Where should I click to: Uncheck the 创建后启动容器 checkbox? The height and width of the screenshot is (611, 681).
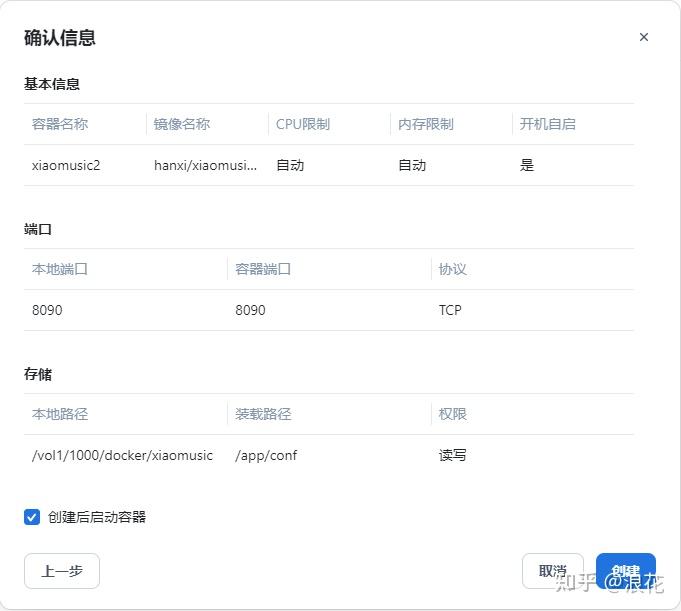32,517
